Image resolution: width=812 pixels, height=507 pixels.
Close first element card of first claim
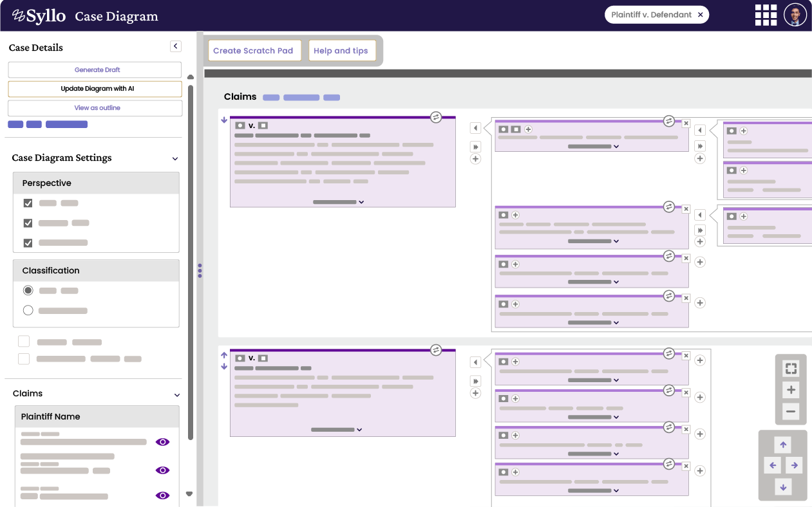(686, 124)
